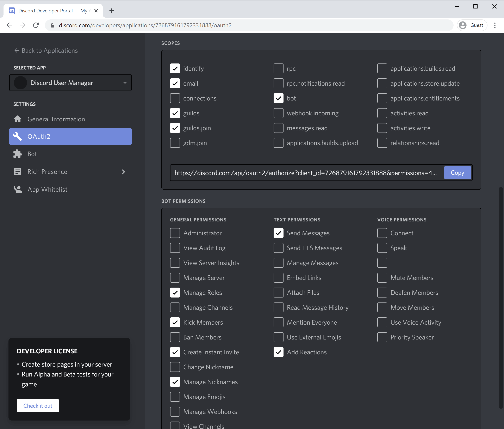Check the Administrator permission box
This screenshot has width=504, height=429.
pyautogui.click(x=175, y=233)
